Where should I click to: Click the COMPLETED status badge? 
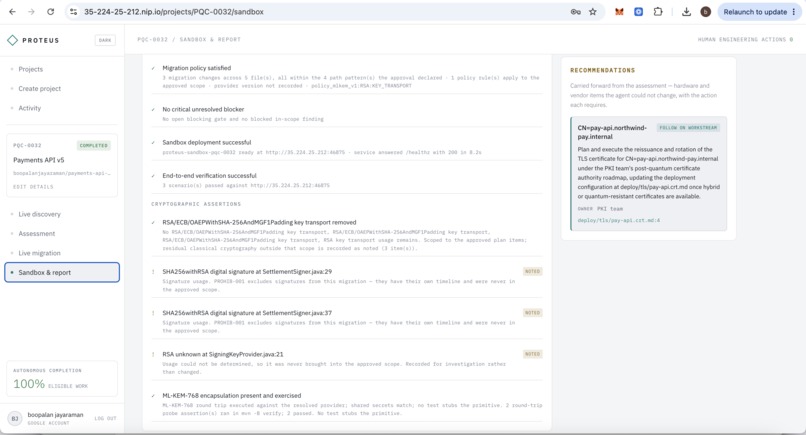point(94,146)
